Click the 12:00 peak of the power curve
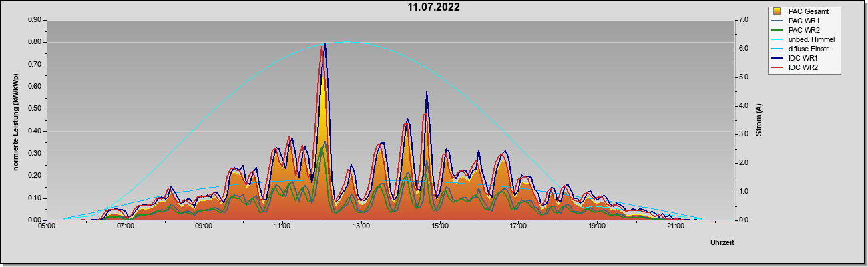868x267 pixels. (324, 44)
